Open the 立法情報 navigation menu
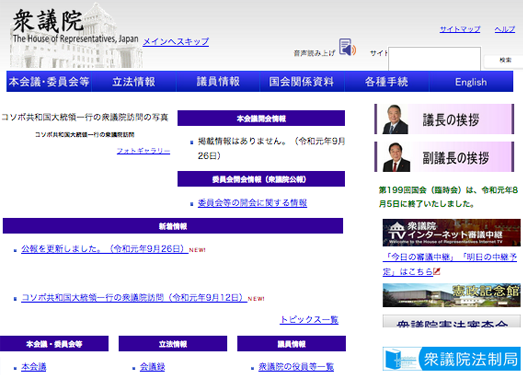This screenshot has width=523, height=375. (134, 81)
